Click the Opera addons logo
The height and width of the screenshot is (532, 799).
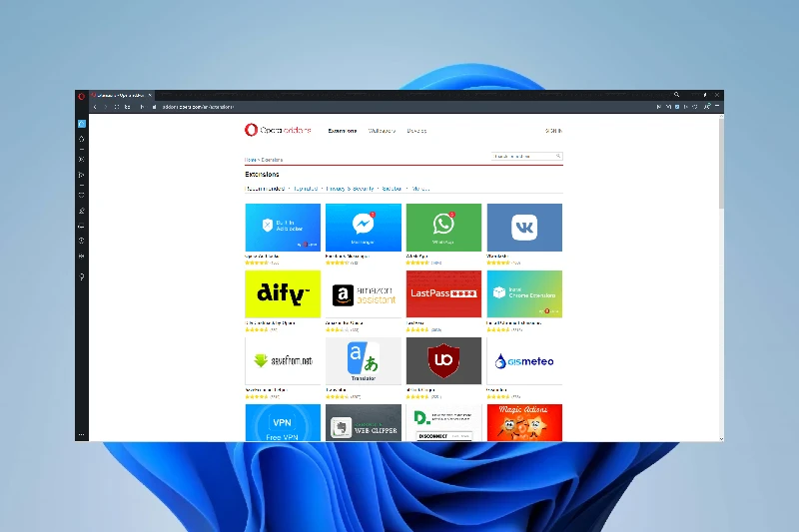[278, 130]
